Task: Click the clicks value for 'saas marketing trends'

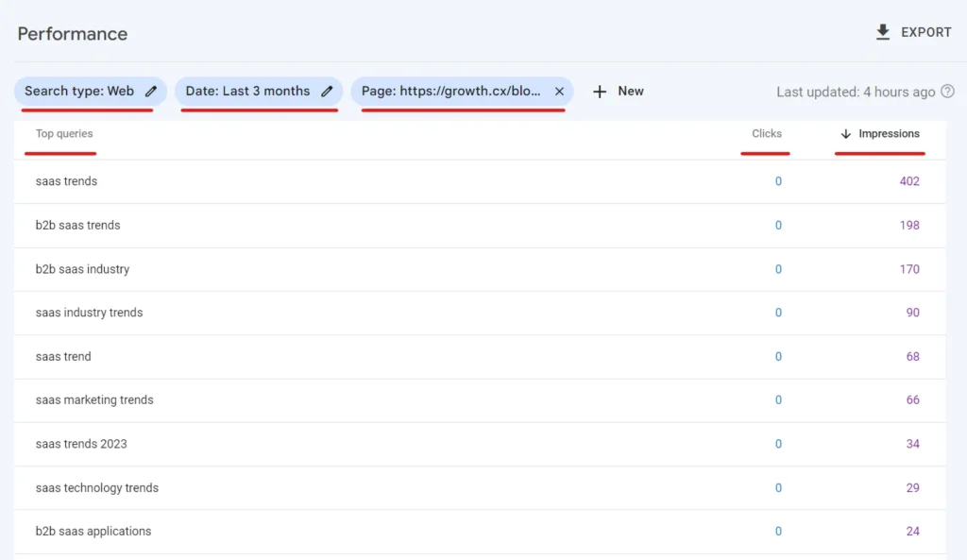Action: click(778, 399)
